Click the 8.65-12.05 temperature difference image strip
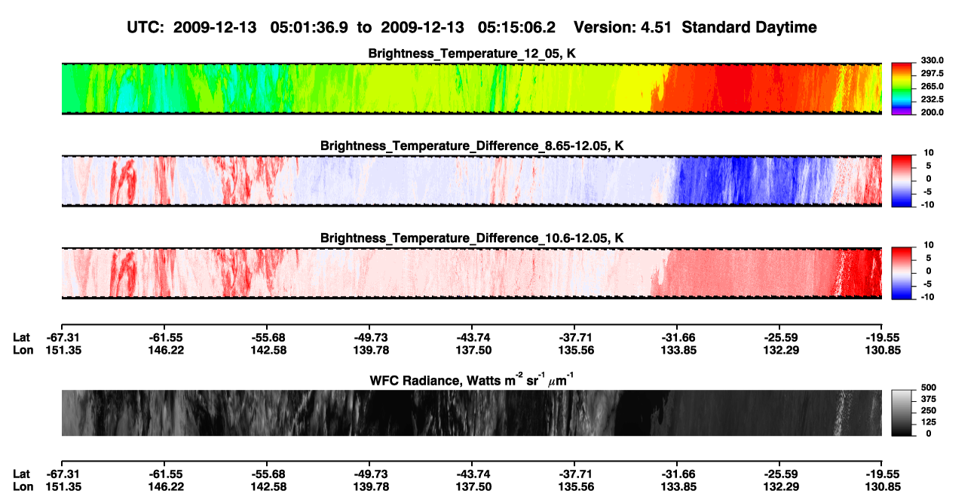980x503 pixels. pyautogui.click(x=471, y=181)
